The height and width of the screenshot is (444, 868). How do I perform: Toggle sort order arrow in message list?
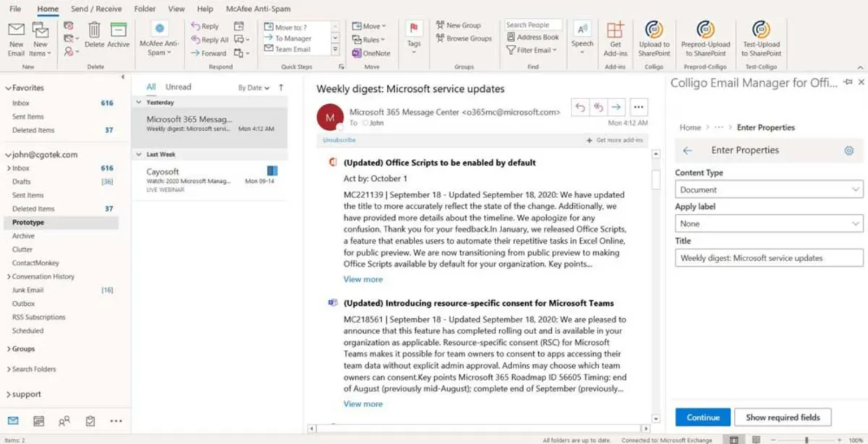281,87
